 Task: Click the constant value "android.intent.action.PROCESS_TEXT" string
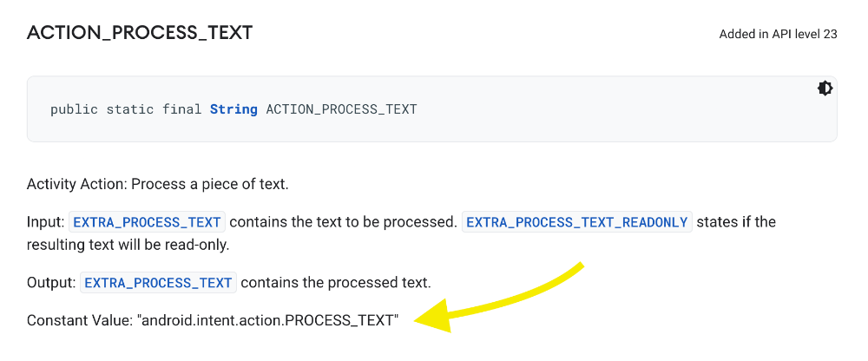[267, 320]
